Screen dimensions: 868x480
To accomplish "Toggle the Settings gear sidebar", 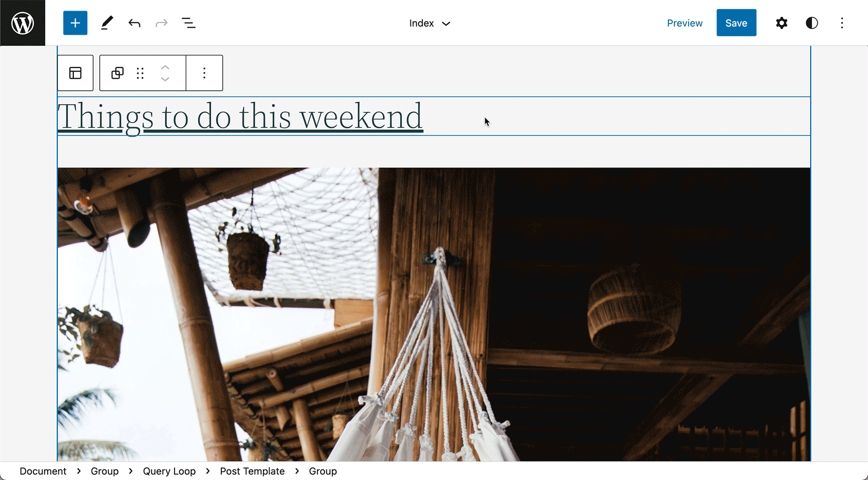I will tap(781, 23).
